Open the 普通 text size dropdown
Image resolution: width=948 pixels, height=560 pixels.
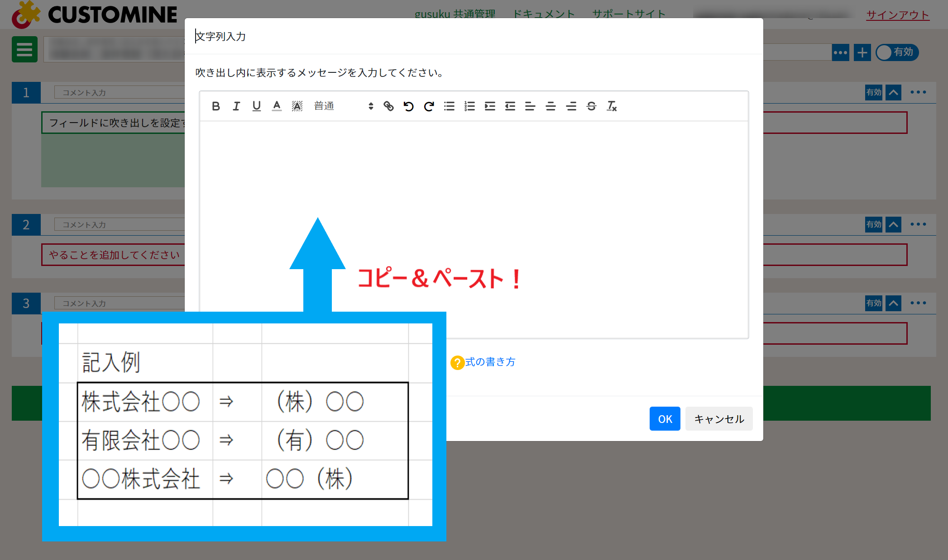[x=343, y=106]
